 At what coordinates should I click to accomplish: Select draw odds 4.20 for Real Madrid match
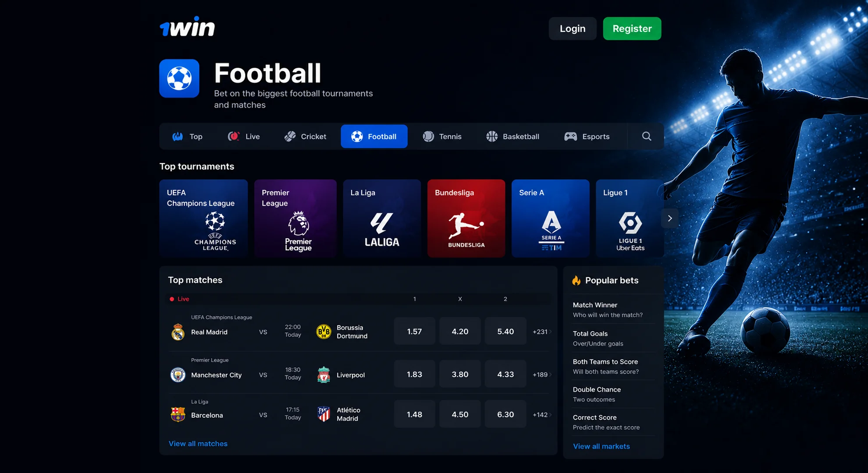pos(460,331)
